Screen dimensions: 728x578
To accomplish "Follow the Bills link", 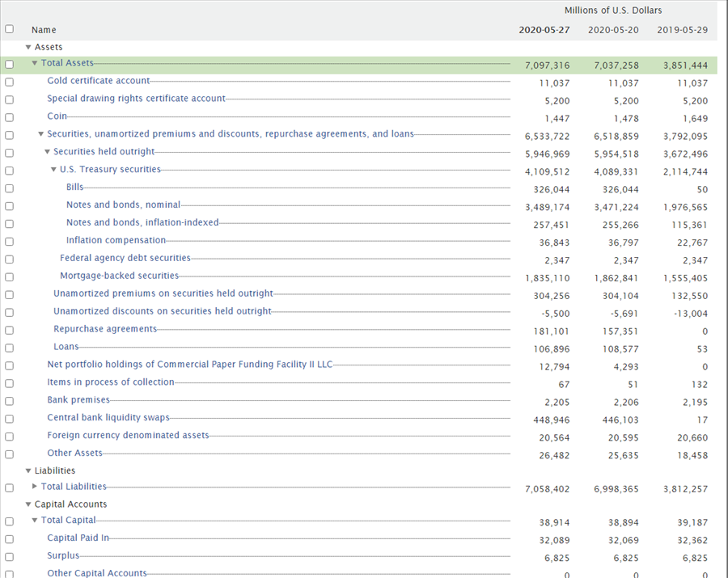I will point(74,187).
